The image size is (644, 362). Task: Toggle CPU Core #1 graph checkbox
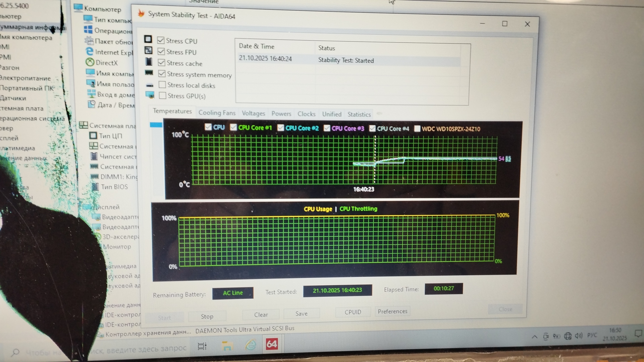point(233,127)
